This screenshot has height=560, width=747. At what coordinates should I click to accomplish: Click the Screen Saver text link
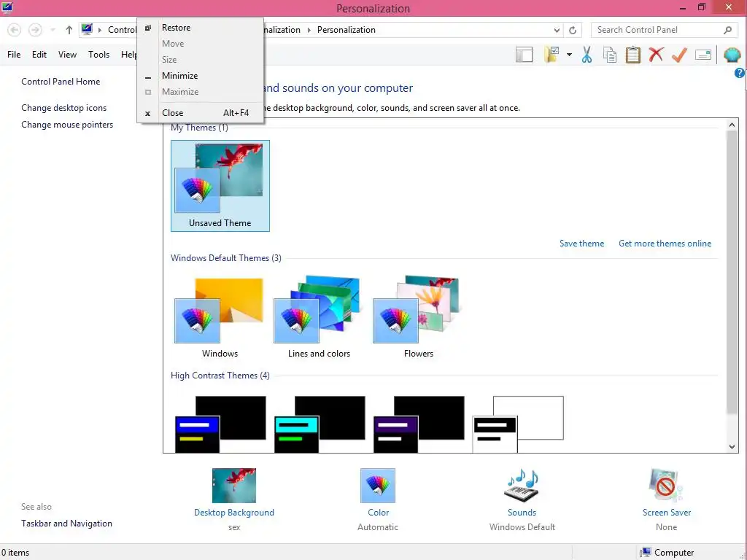[667, 513]
